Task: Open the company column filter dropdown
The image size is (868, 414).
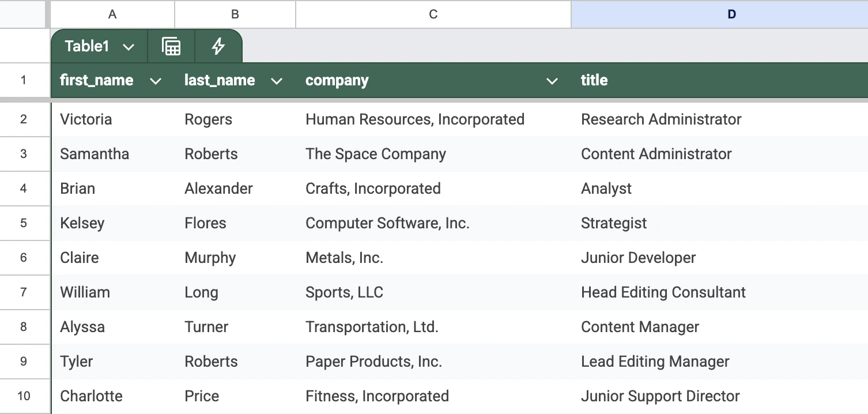Action: pyautogui.click(x=552, y=81)
